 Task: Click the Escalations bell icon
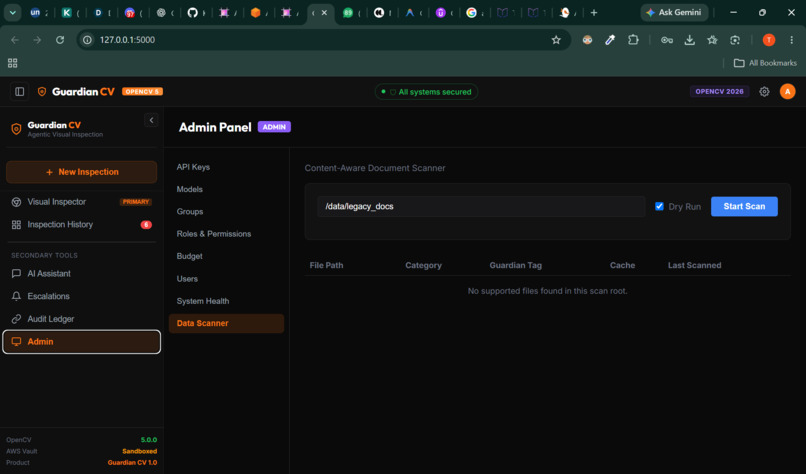click(x=16, y=296)
